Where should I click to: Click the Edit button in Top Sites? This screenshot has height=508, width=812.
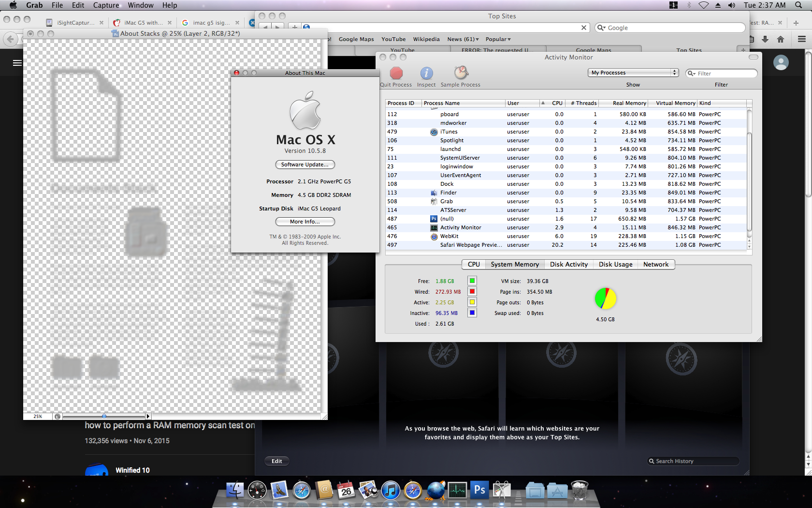(x=277, y=461)
